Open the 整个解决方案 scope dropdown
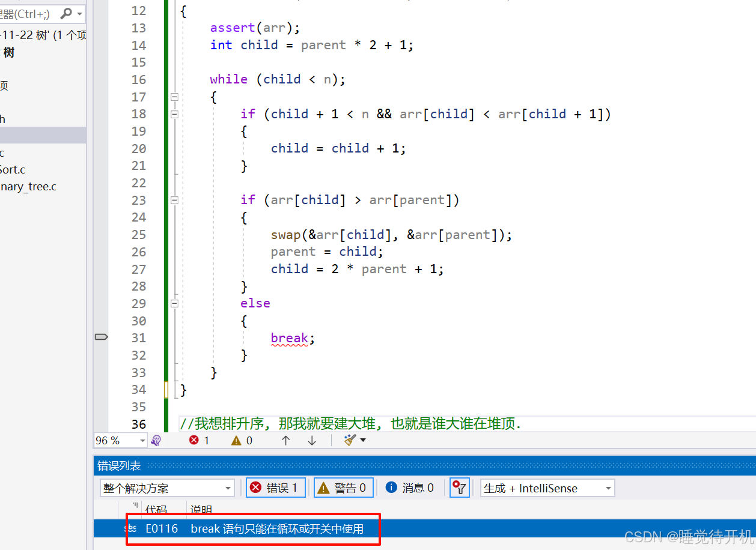The height and width of the screenshot is (550, 756). 167,488
